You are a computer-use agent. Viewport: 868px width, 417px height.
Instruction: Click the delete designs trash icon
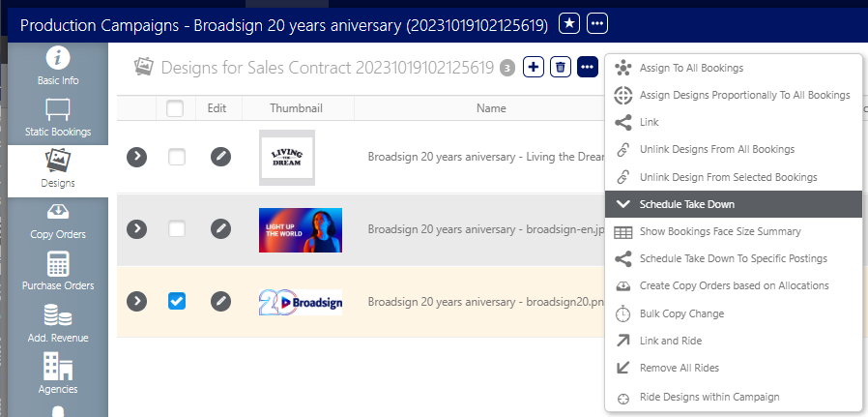[x=560, y=67]
